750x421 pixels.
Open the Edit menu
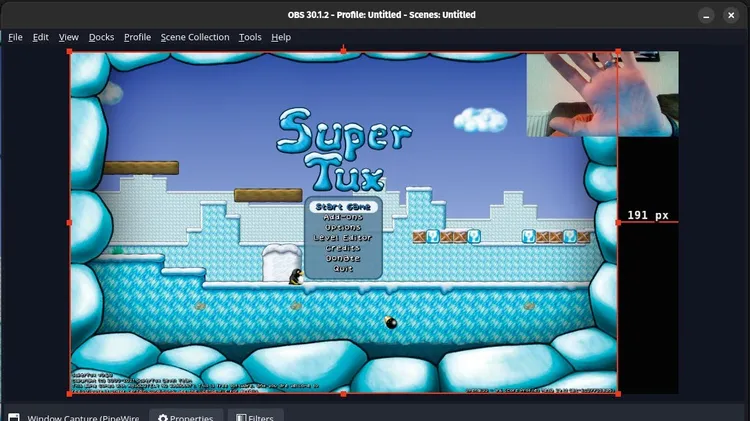(x=40, y=37)
